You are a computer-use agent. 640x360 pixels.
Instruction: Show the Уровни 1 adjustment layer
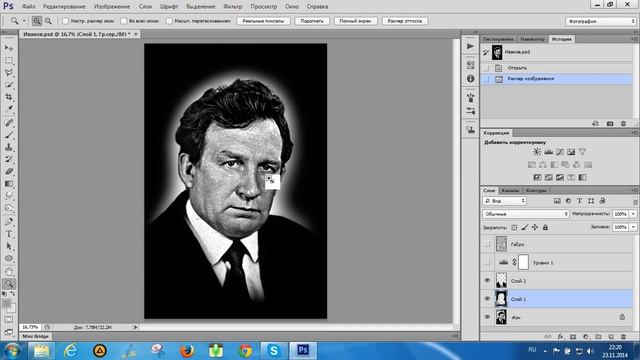click(487, 262)
